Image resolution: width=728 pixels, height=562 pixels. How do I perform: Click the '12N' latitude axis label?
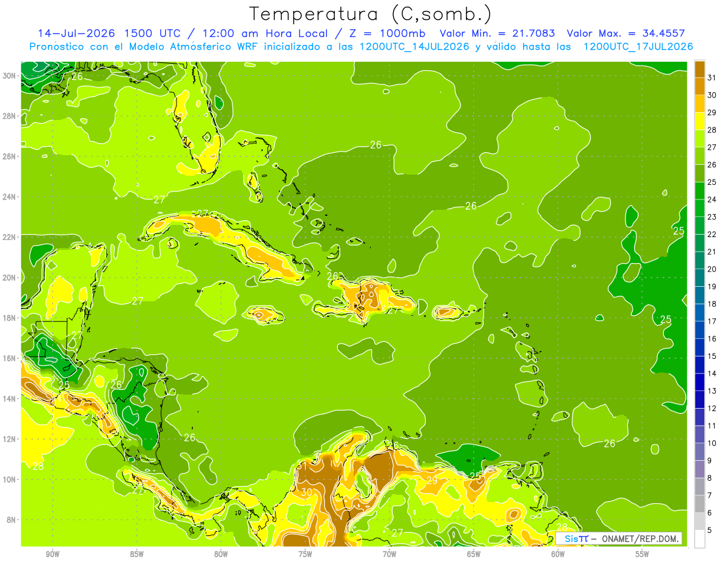[x=10, y=439]
